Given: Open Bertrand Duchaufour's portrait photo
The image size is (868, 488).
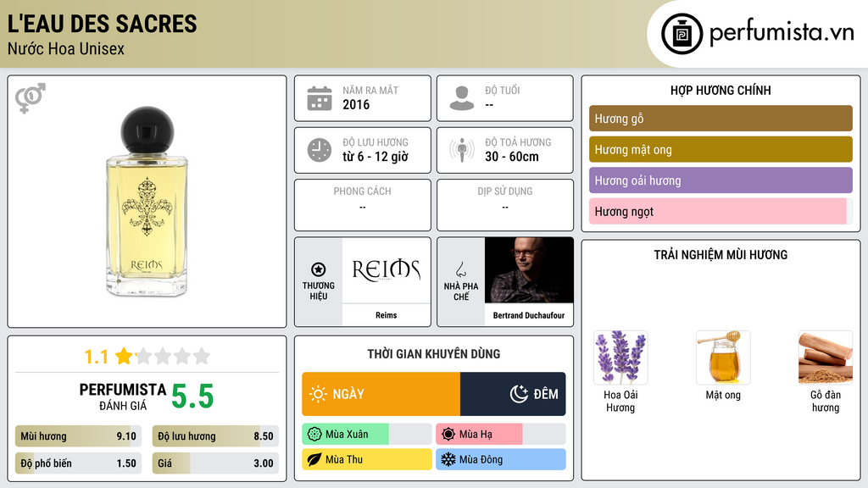Looking at the screenshot, I should pos(529,270).
